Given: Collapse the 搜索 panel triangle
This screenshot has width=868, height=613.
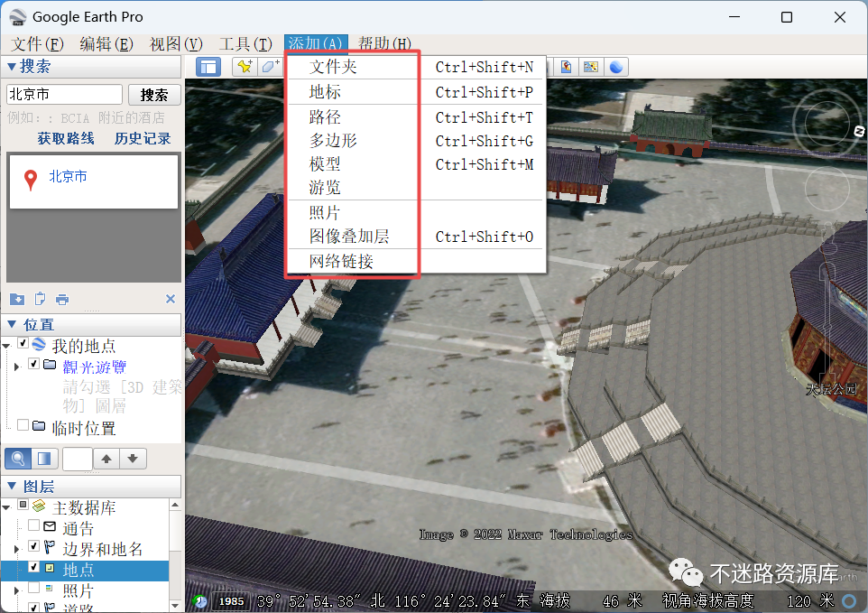Looking at the screenshot, I should 11,67.
